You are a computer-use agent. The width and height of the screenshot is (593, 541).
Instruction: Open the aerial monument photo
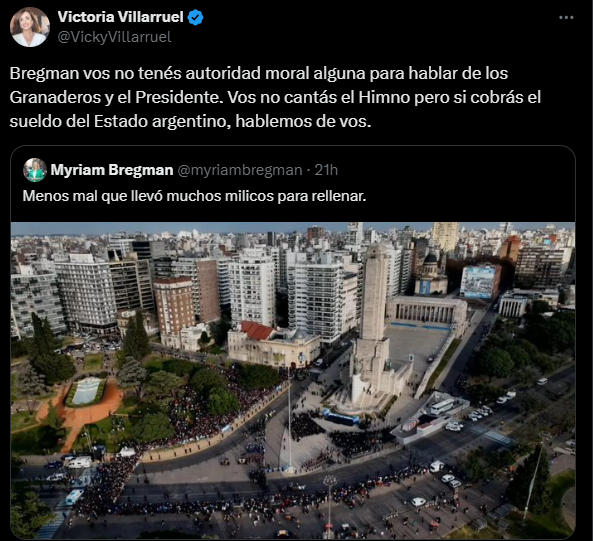(293, 380)
